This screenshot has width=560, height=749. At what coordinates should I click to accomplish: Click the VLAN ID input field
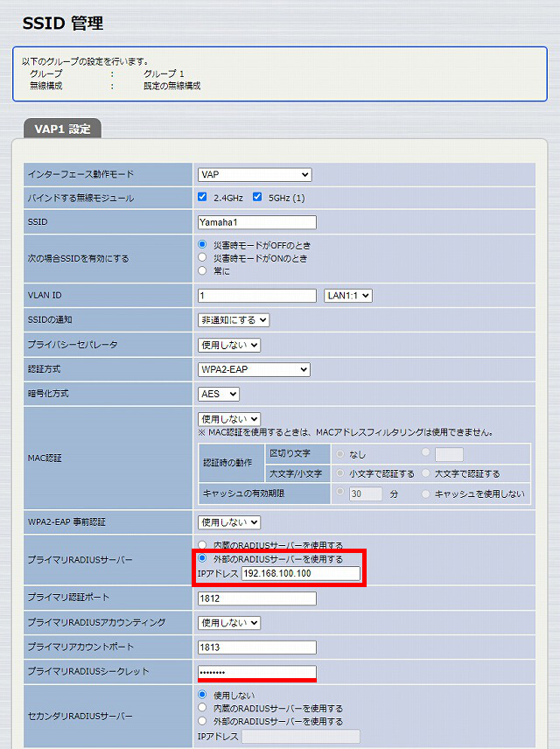(x=257, y=296)
